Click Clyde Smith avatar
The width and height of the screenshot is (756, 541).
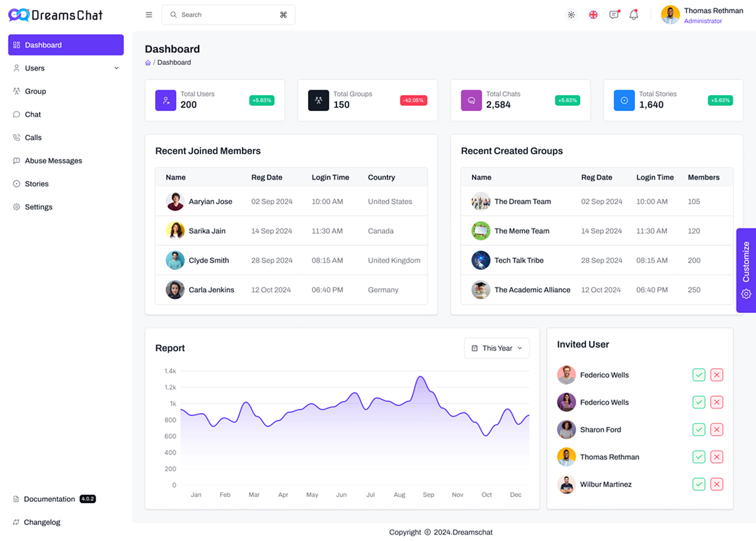(x=175, y=260)
